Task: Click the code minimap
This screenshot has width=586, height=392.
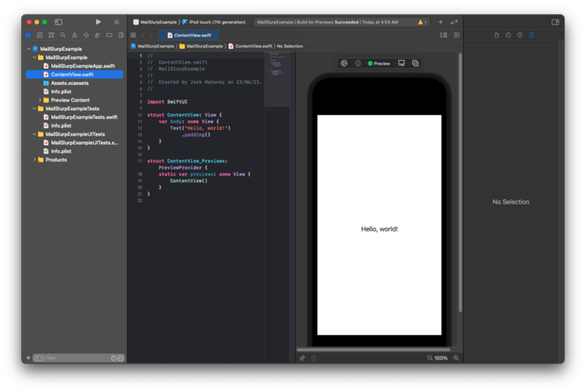Action: (277, 79)
